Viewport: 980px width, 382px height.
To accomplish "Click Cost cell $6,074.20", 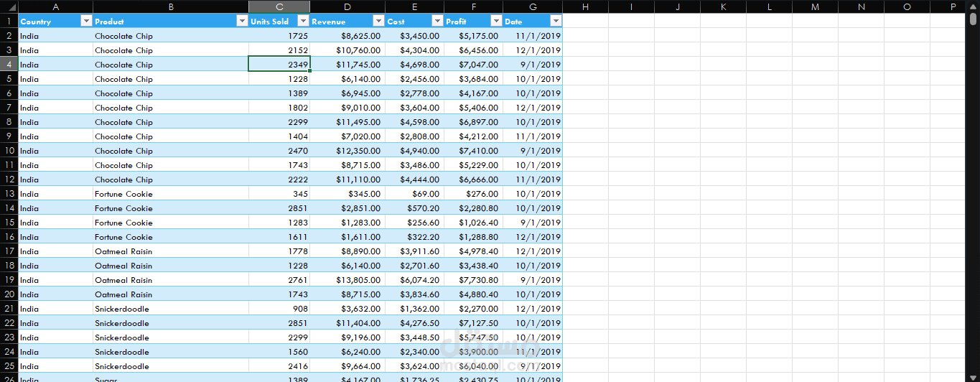I will 414,279.
